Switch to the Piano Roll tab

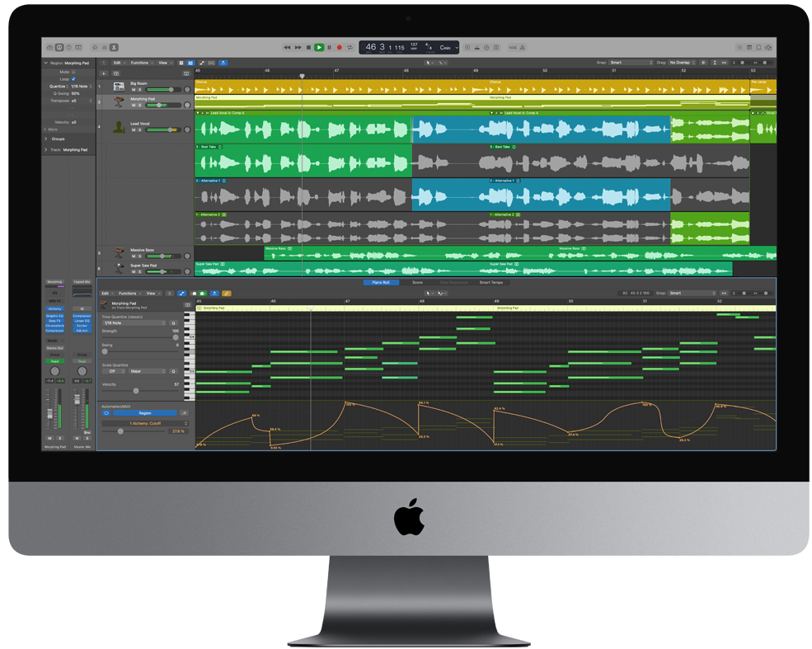(381, 283)
